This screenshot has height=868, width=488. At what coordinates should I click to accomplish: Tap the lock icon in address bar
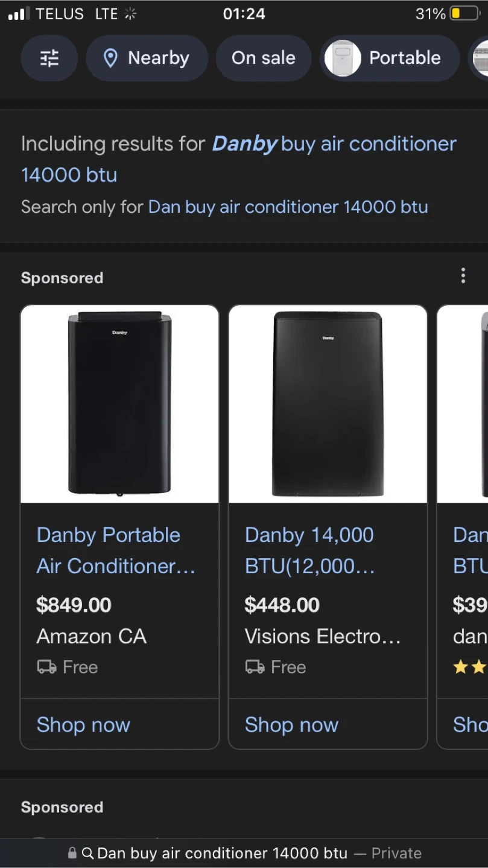(72, 853)
